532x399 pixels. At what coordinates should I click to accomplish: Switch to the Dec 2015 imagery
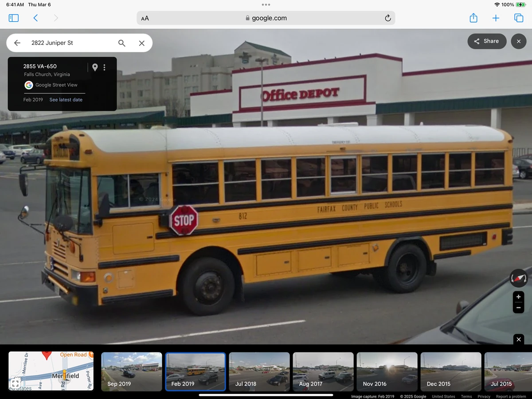tap(451, 372)
